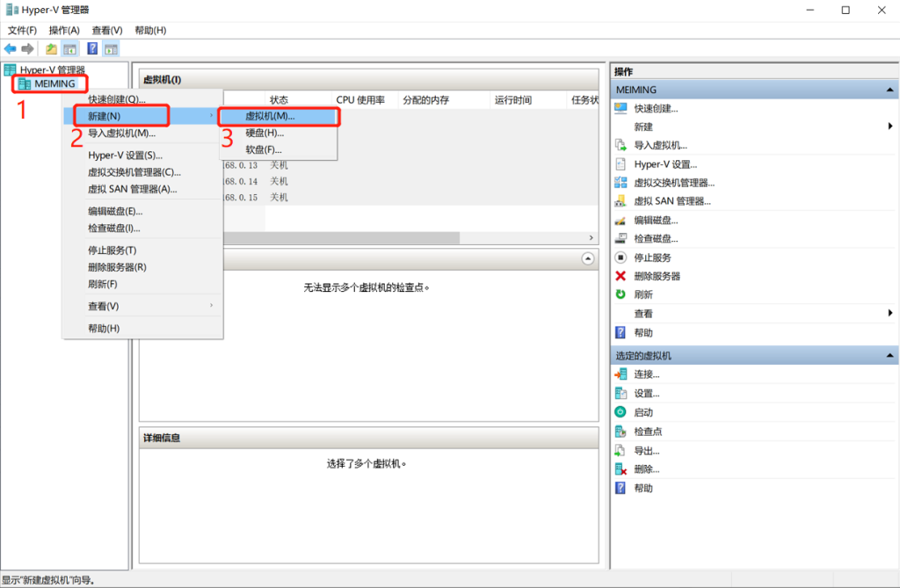This screenshot has width=900, height=588.
Task: Open Hyper-V 设置(S)... from context menu
Action: (x=142, y=155)
